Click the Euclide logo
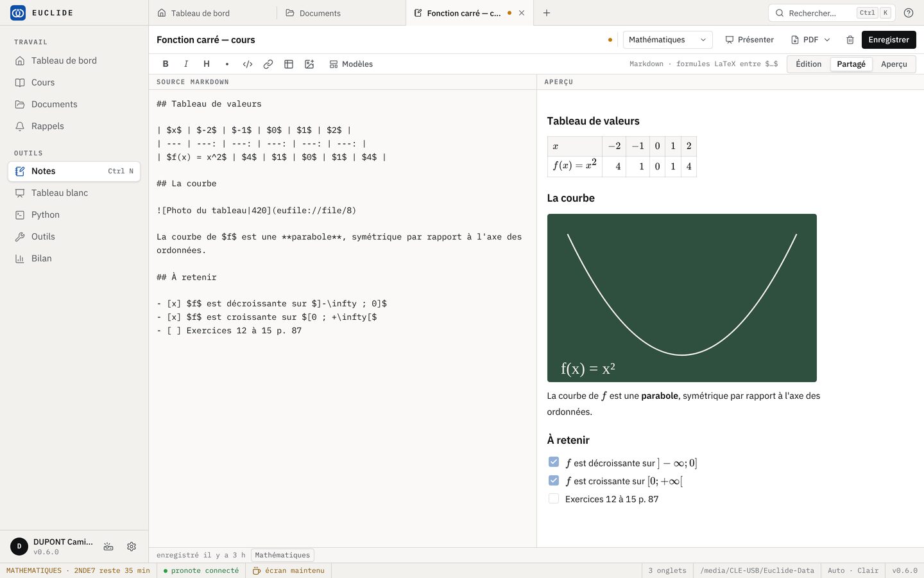The height and width of the screenshot is (578, 924). click(18, 13)
